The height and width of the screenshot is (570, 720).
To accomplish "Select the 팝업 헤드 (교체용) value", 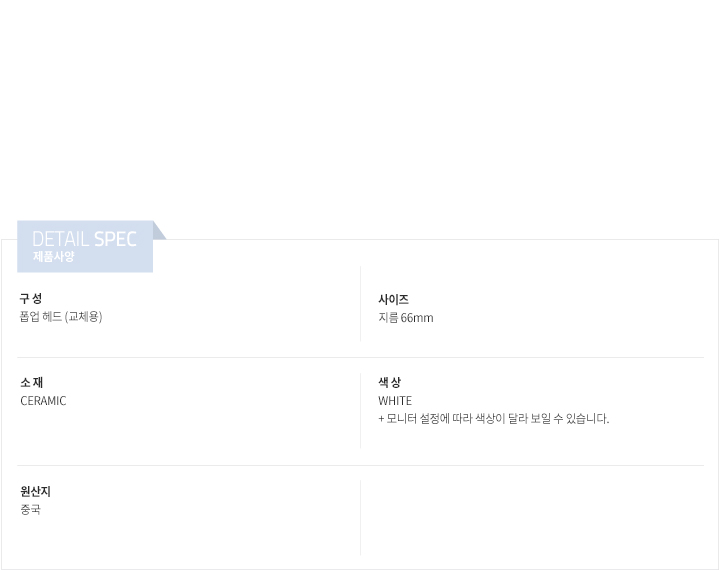I will [x=61, y=317].
